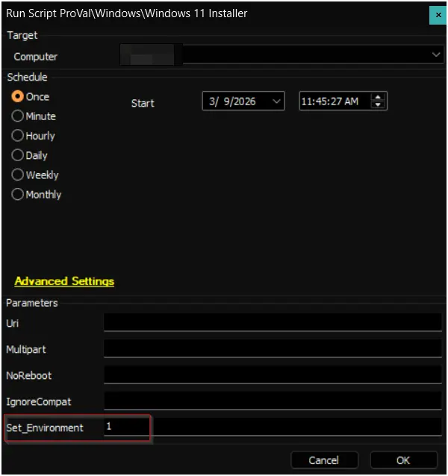Open the start date picker dropdown

[276, 101]
